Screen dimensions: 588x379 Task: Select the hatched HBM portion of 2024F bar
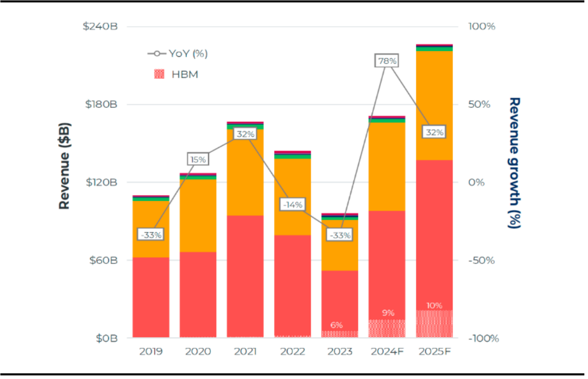click(387, 329)
